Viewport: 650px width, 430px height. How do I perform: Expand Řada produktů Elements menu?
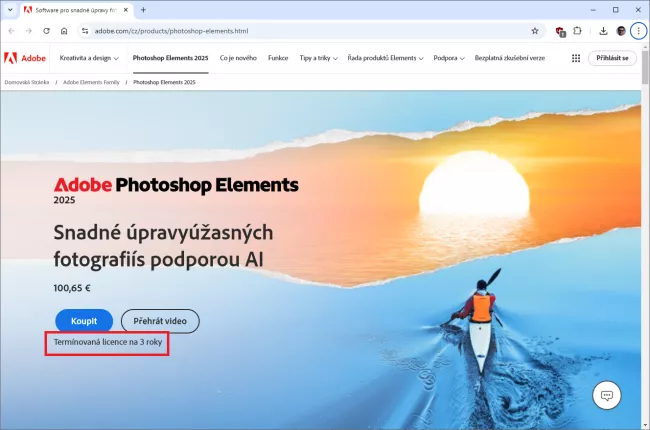(385, 58)
